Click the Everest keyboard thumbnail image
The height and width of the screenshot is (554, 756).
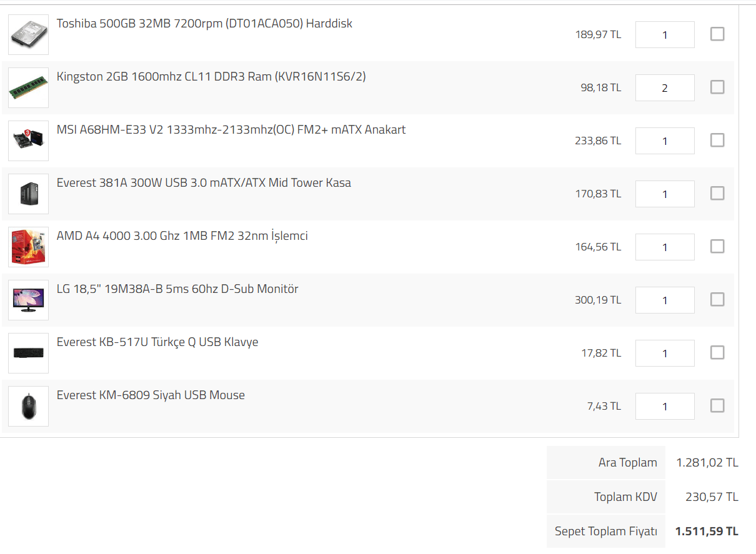coord(29,354)
